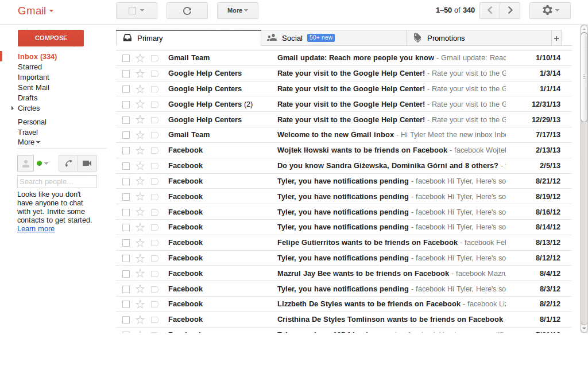588x370 pixels.
Task: Switch to the Promotions tab
Action: 478,38
